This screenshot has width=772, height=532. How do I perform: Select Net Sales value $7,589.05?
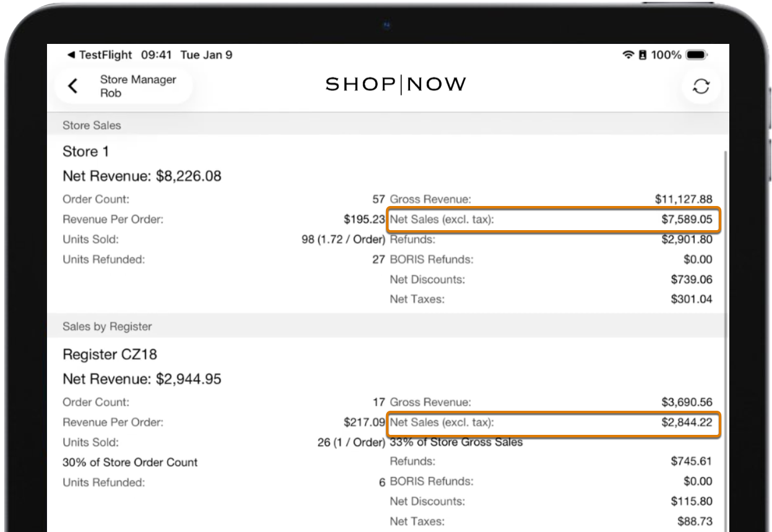[687, 219]
